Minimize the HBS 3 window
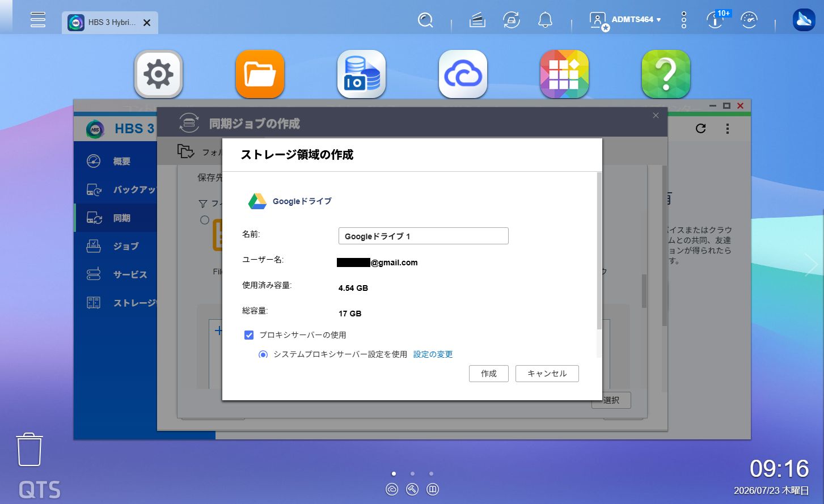 pos(713,106)
